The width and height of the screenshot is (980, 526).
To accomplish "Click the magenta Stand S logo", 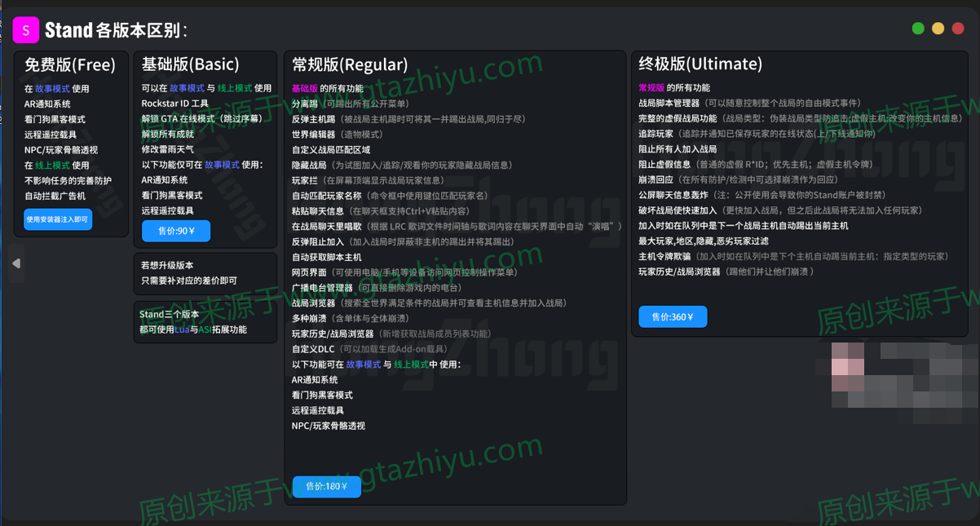I will click(x=26, y=30).
